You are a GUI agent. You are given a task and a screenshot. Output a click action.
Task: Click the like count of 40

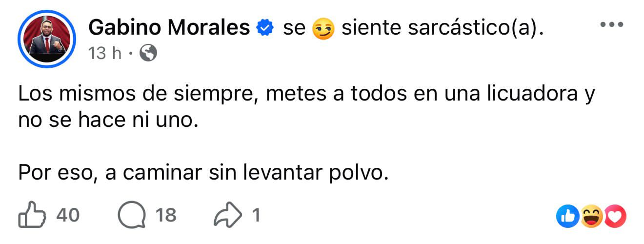67,215
